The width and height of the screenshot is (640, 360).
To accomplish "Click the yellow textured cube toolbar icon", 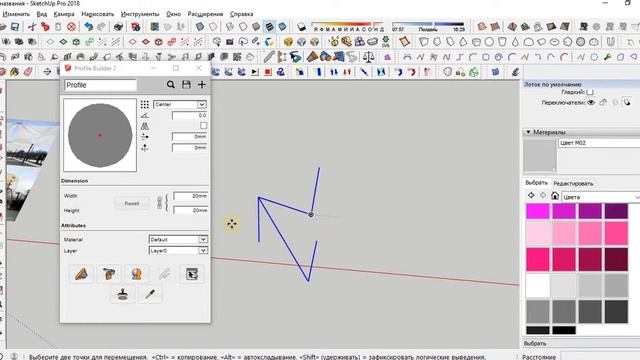I will (x=288, y=42).
